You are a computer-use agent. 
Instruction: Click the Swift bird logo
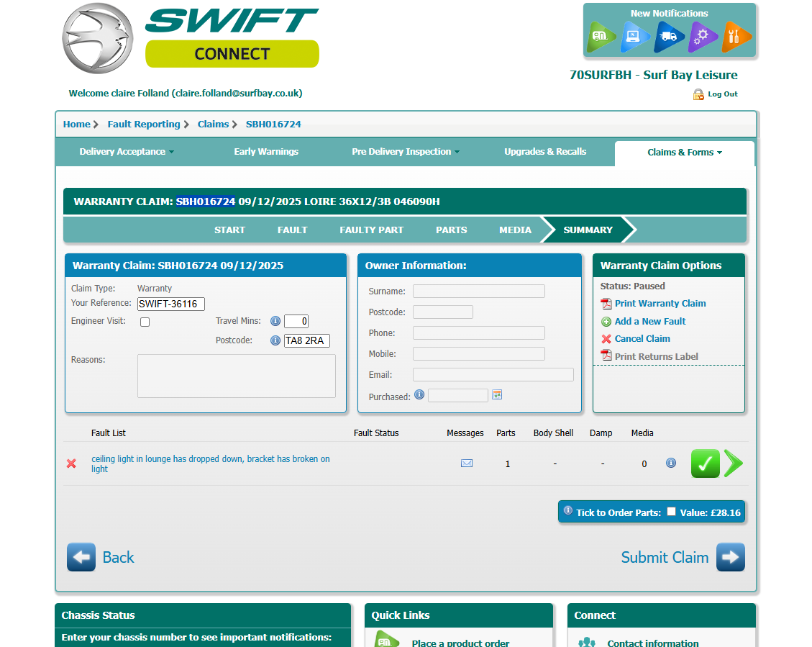pyautogui.click(x=98, y=38)
